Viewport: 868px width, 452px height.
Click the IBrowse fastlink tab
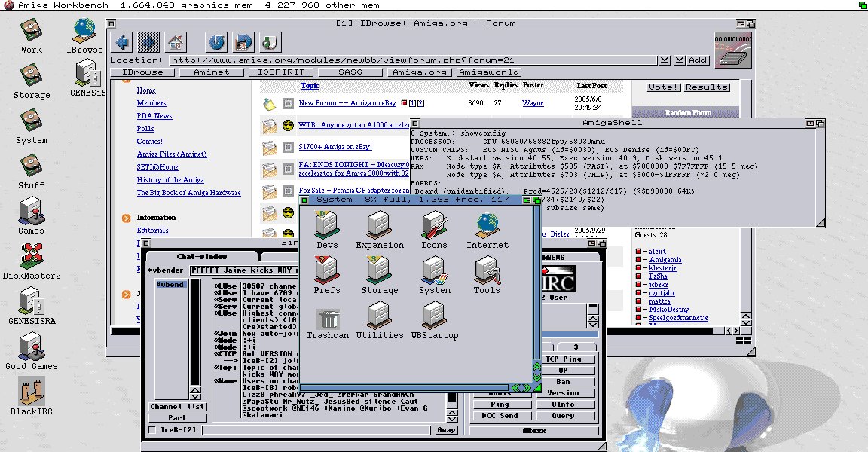[x=142, y=72]
